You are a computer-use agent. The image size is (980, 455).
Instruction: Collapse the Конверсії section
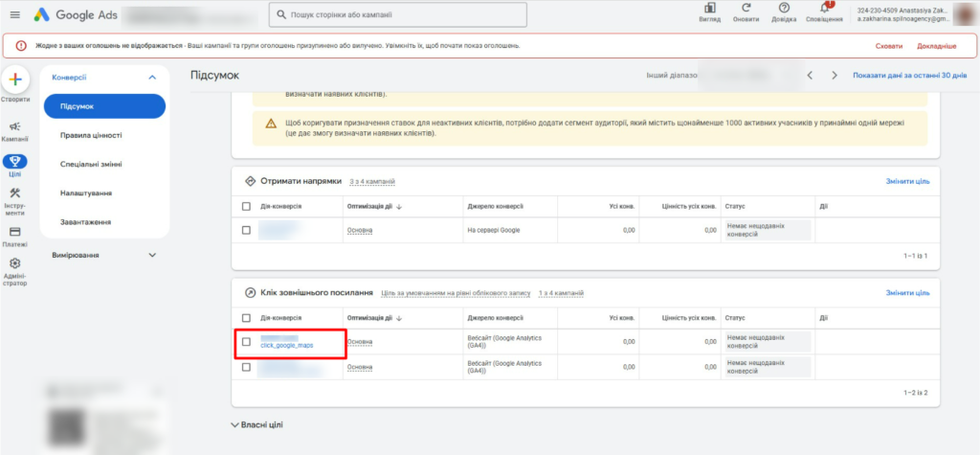pyautogui.click(x=151, y=78)
